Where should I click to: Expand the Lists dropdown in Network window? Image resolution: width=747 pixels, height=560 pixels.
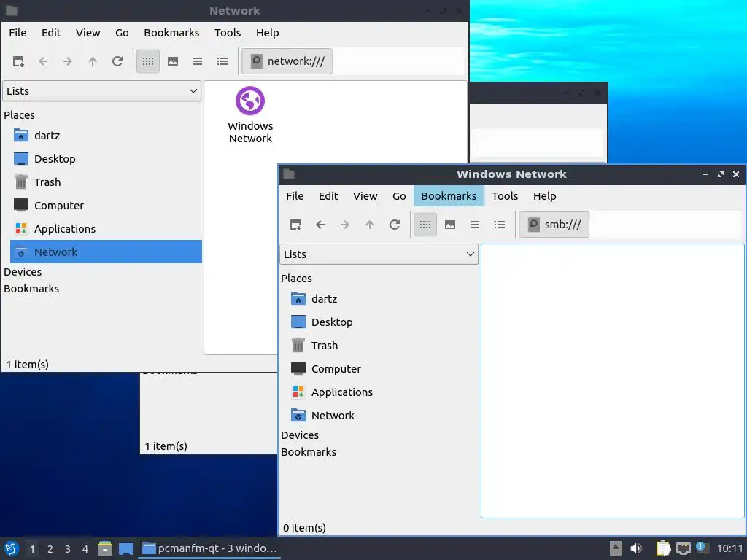pyautogui.click(x=102, y=91)
